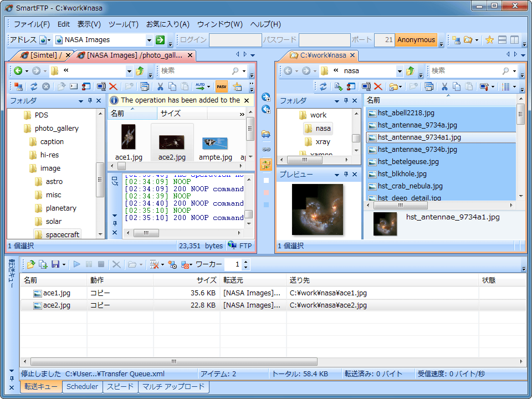Image resolution: width=532 pixels, height=399 pixels.
Task: Click the link browsers chain icon between panes
Action: point(267,149)
